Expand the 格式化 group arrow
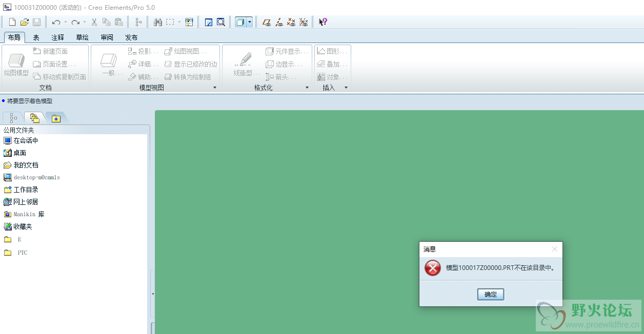 (307, 88)
